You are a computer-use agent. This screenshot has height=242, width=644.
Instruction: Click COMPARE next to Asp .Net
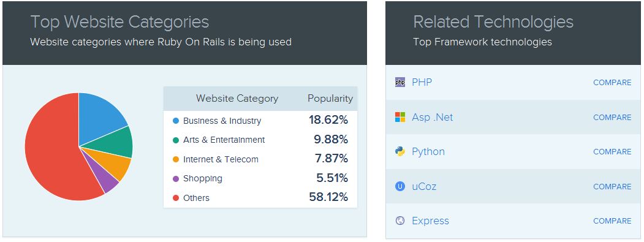point(612,118)
